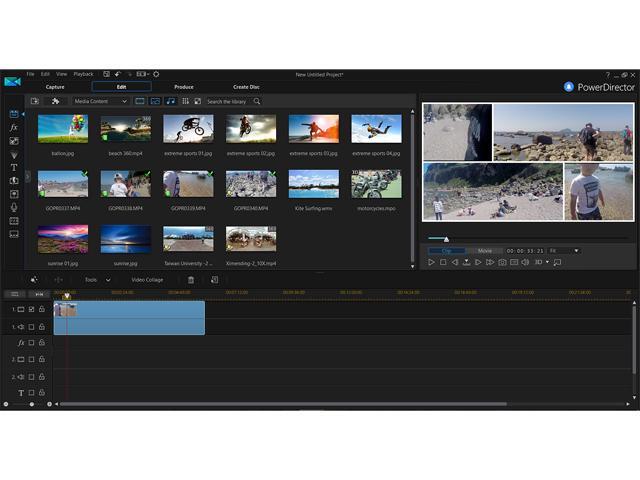This screenshot has width=640, height=480.
Task: Expand the Media Content dropdown
Action: pos(101,101)
